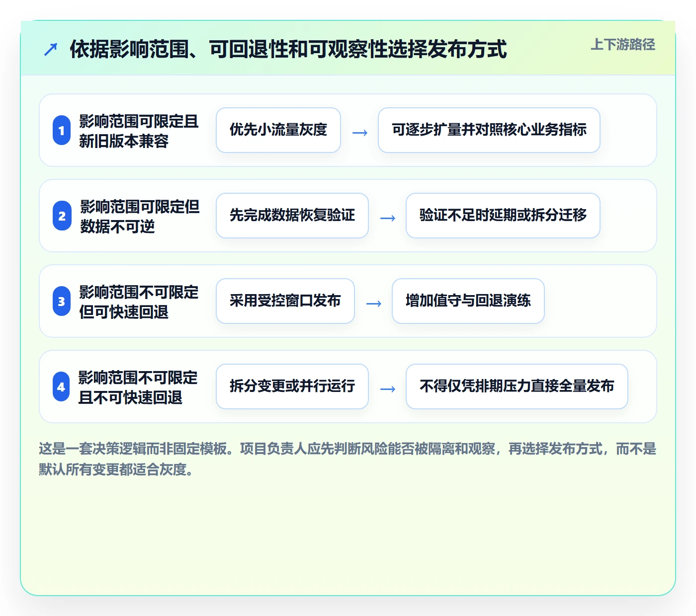This screenshot has height=616, width=696.
Task: Select the condition 影响范围不可限定且不可快速回退
Action: point(138,387)
